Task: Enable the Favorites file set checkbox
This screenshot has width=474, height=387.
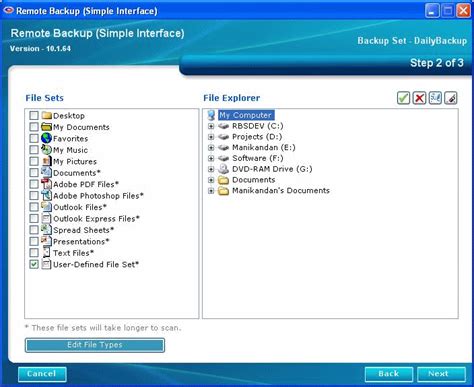Action: click(34, 138)
